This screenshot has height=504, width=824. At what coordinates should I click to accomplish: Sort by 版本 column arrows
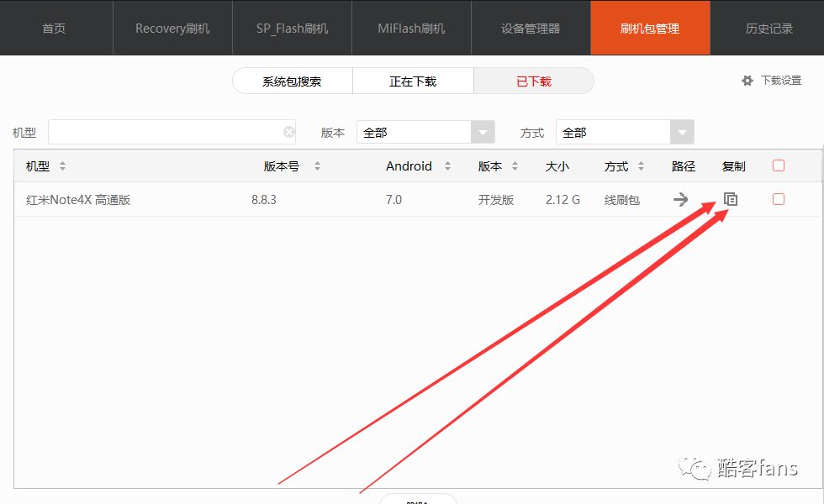pyautogui.click(x=515, y=166)
